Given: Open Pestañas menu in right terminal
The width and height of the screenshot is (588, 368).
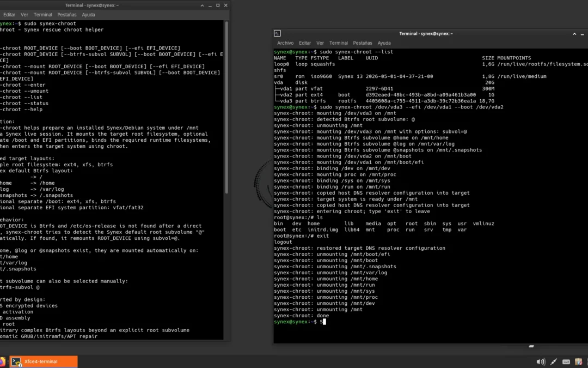Looking at the screenshot, I should tap(362, 43).
